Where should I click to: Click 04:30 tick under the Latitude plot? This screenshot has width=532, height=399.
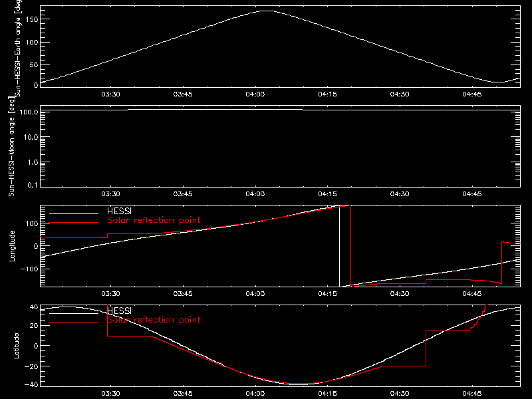(x=400, y=393)
